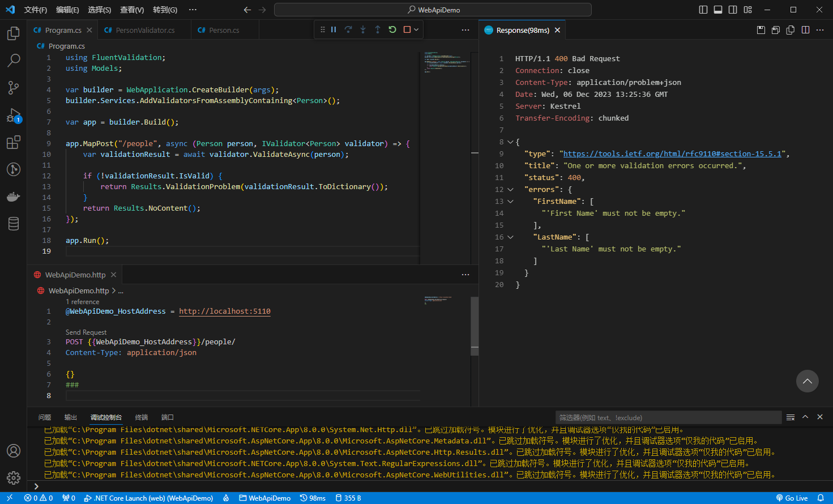
Task: Toggle the bottom panel layout button
Action: 718,10
